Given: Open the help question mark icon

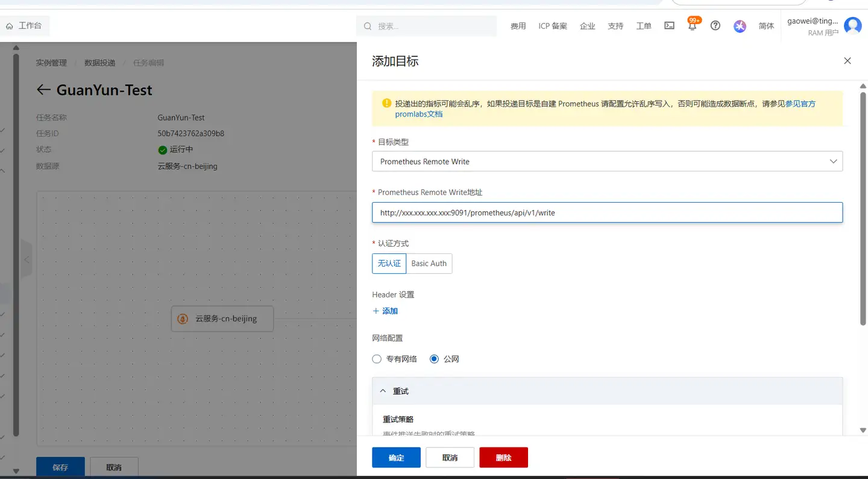Looking at the screenshot, I should [x=715, y=26].
